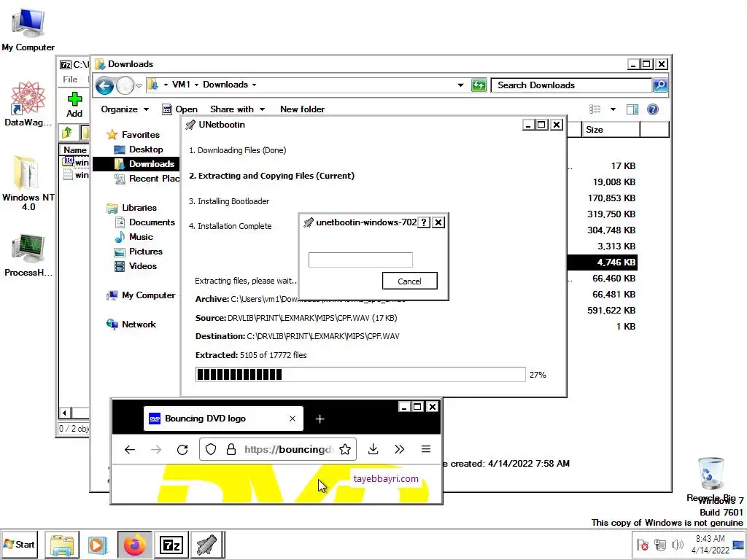Click the Firefox shield tracking protection icon
Viewport: 747px width, 560px height.
click(211, 449)
